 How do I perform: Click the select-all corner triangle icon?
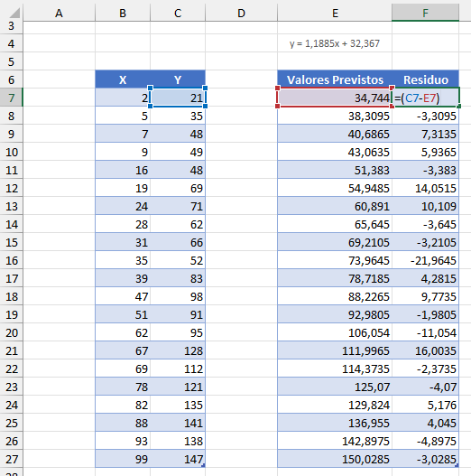[x=14, y=13]
